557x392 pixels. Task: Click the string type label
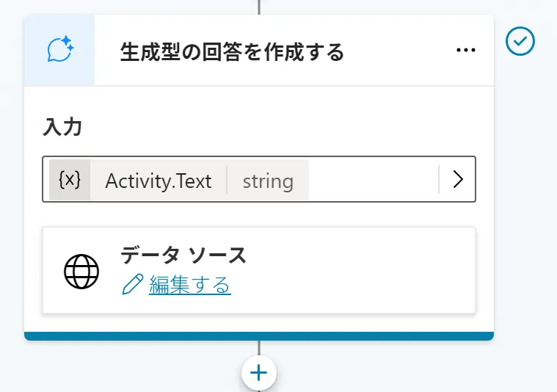pyautogui.click(x=268, y=181)
